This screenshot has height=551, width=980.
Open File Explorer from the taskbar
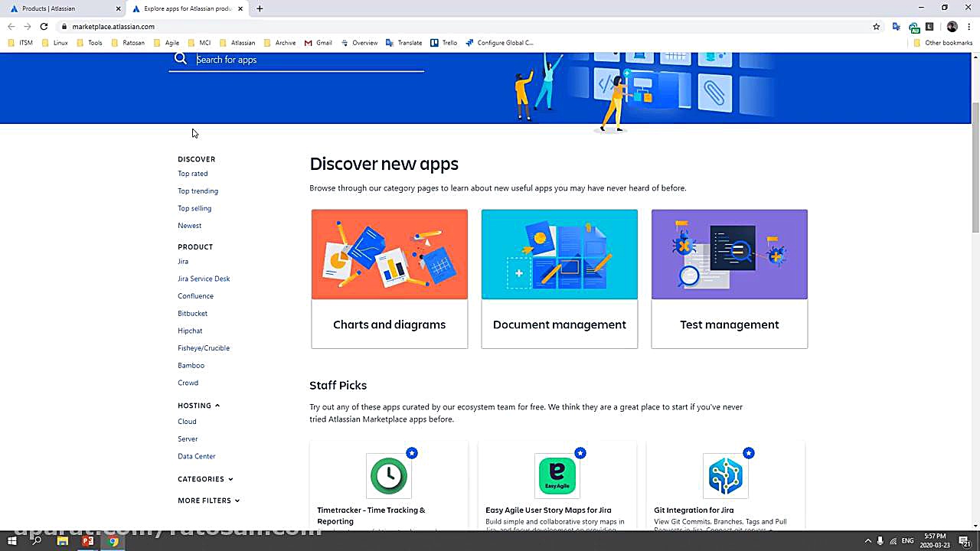(x=63, y=541)
